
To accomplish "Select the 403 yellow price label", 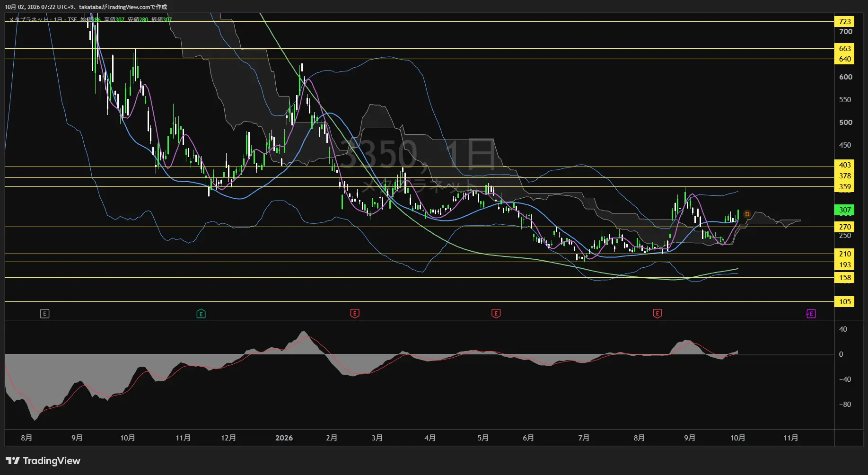I will coord(845,165).
